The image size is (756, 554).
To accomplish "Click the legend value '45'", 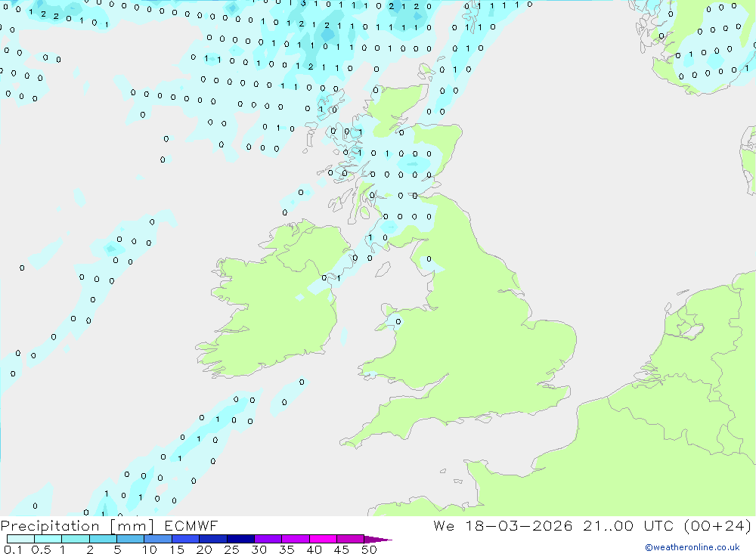I will (x=342, y=549).
